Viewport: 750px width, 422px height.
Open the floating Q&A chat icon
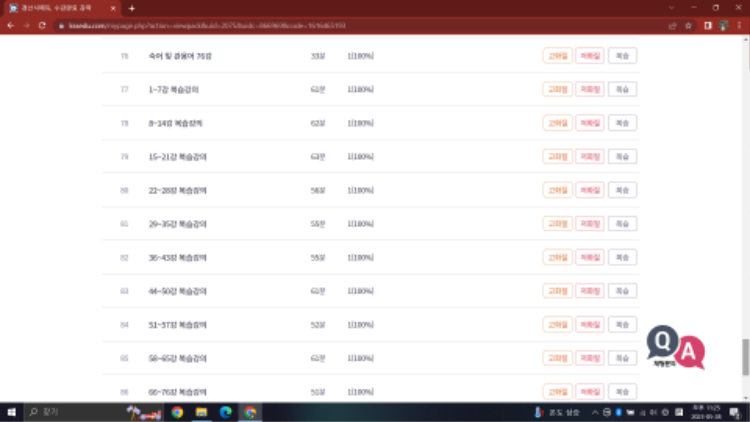click(x=675, y=347)
